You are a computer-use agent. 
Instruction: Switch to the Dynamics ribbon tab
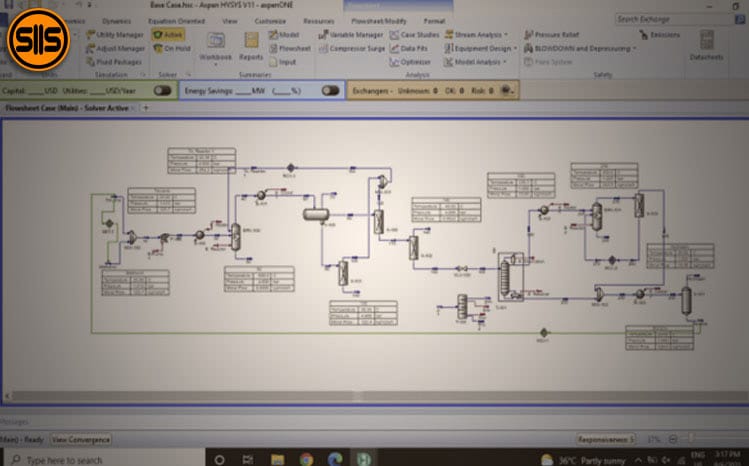[117, 21]
